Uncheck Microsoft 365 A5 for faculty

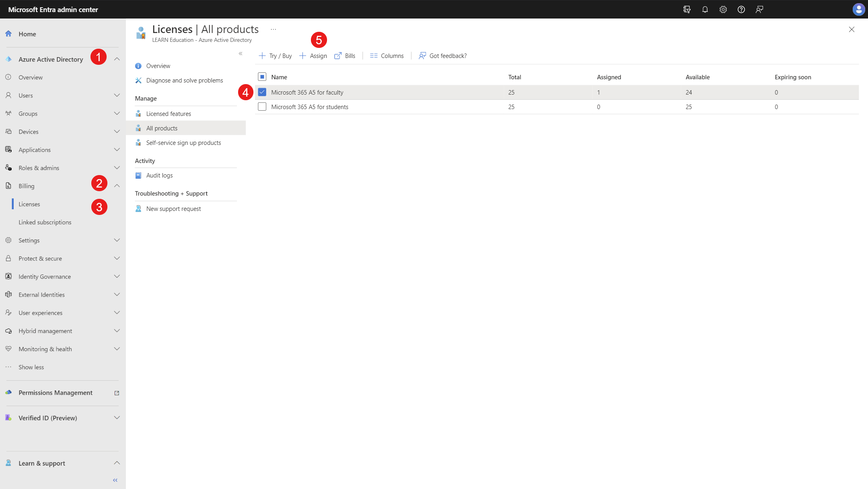[x=262, y=92]
